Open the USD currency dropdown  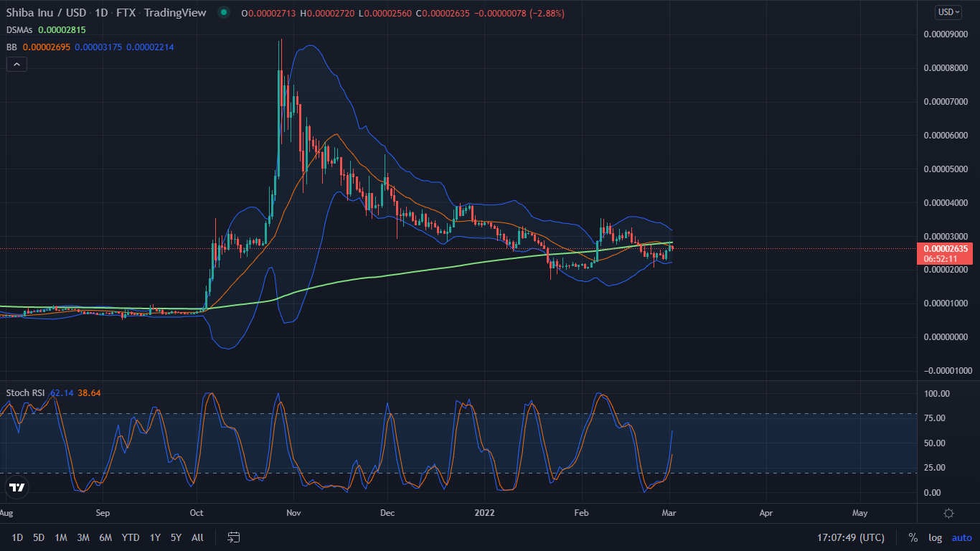coord(949,12)
